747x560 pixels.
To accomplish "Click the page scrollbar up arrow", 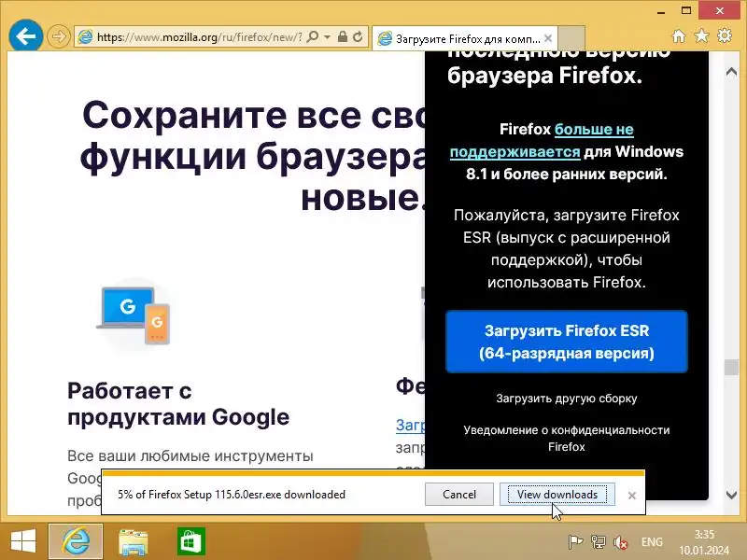I will pos(731,73).
